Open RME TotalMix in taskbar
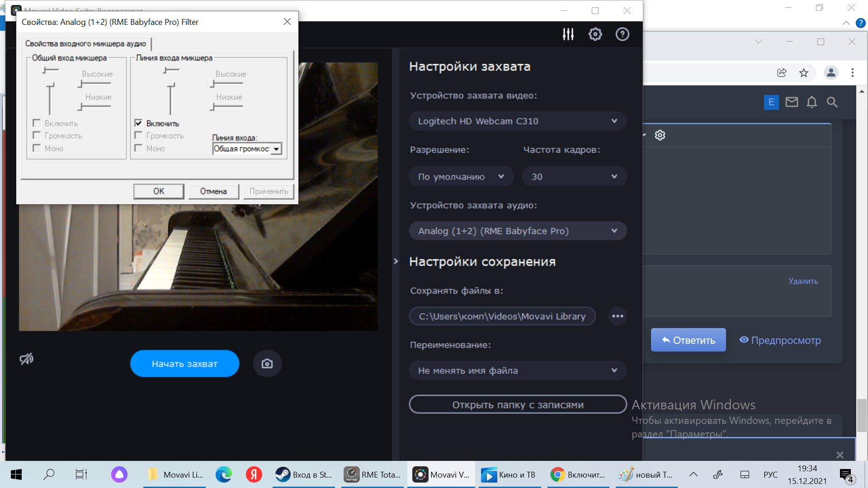Screen dimensions: 868x488 [x=373, y=474]
